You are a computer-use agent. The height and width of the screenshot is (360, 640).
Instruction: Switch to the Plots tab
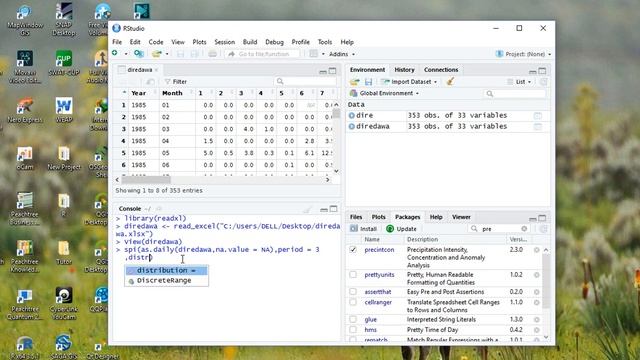[x=378, y=217]
